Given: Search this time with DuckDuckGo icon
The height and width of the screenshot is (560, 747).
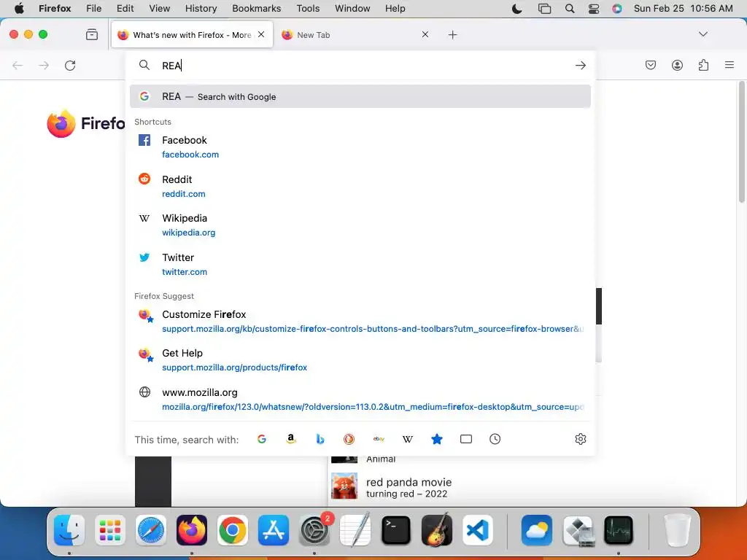Looking at the screenshot, I should tap(349, 439).
